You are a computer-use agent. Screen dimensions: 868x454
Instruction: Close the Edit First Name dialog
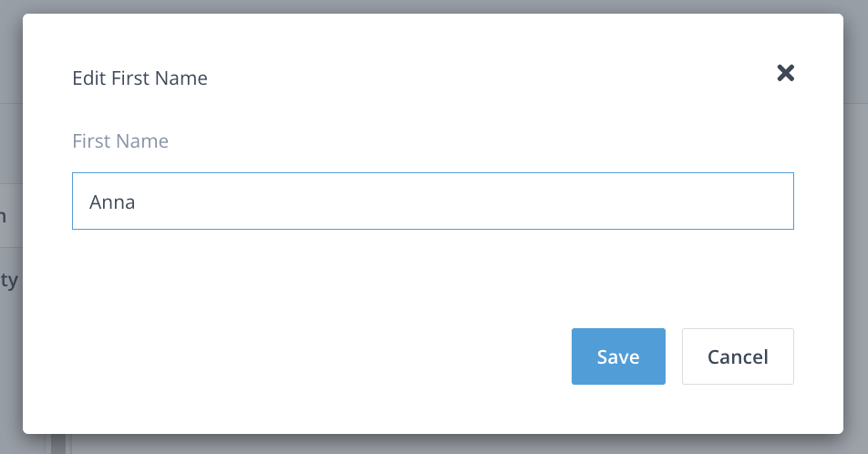(x=785, y=74)
